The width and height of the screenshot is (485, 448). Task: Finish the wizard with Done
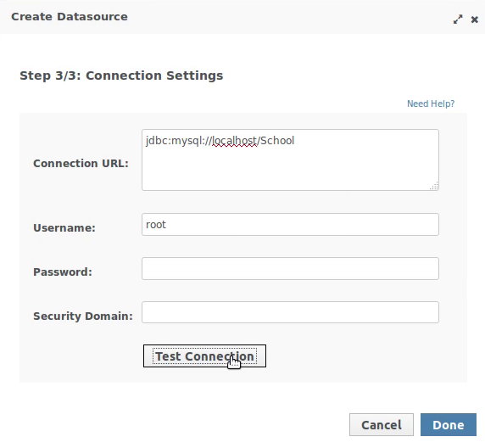point(449,425)
